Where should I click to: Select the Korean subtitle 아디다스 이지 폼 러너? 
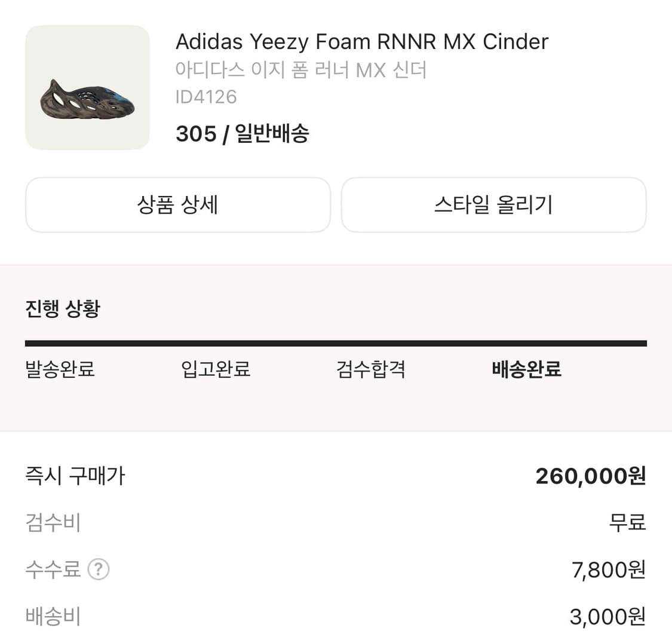tap(302, 70)
